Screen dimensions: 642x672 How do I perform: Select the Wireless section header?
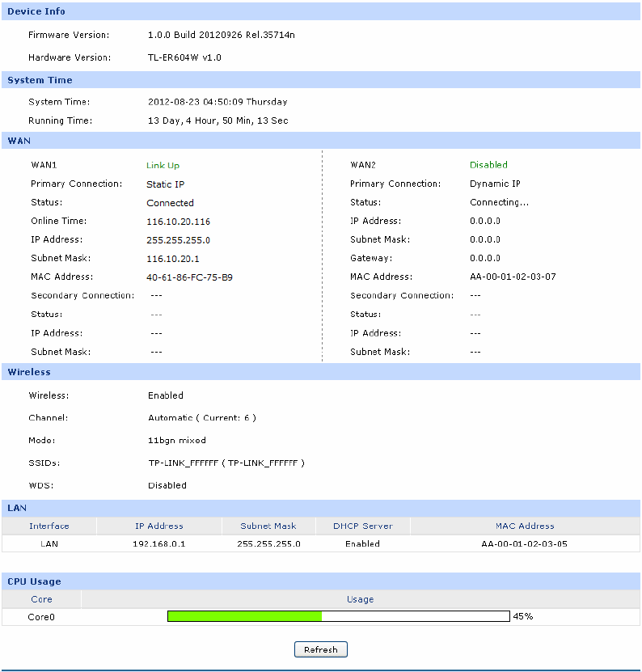point(29,372)
